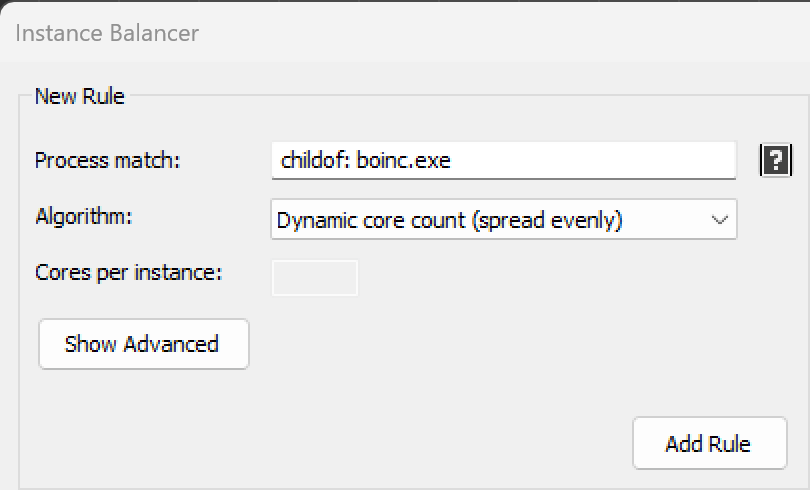Open the Process match help icon
Viewport: 810px width, 490px height.
point(775,161)
